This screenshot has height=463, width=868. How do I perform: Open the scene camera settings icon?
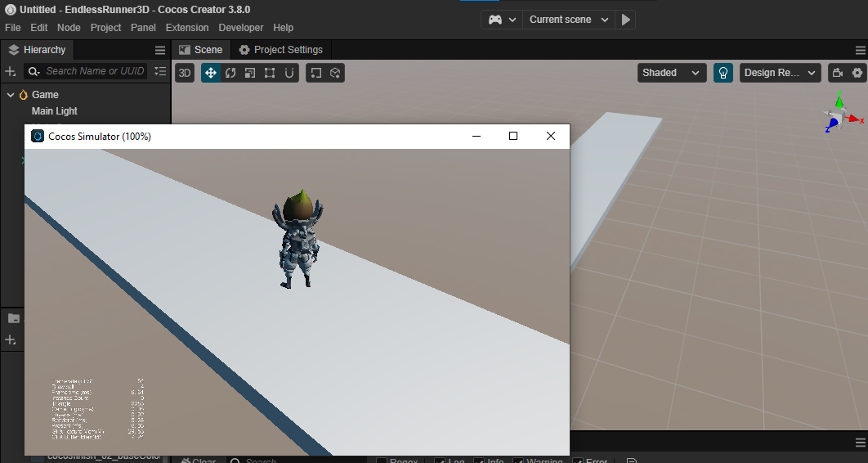point(838,73)
